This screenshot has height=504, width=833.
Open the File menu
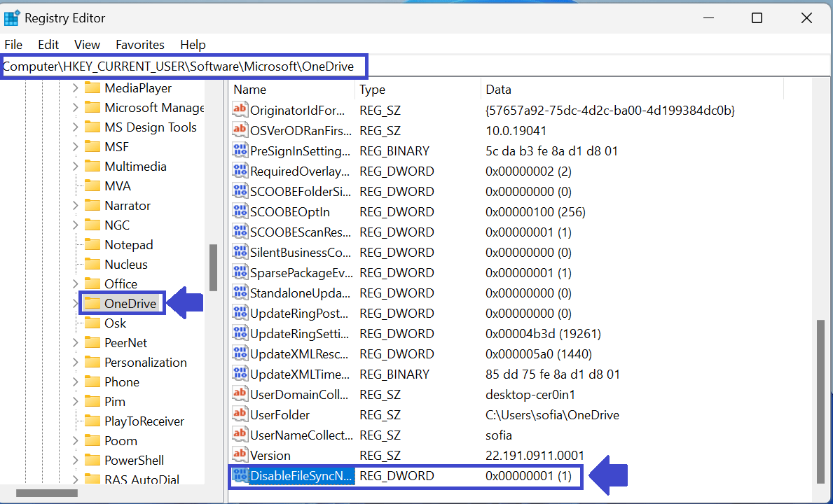(x=13, y=45)
